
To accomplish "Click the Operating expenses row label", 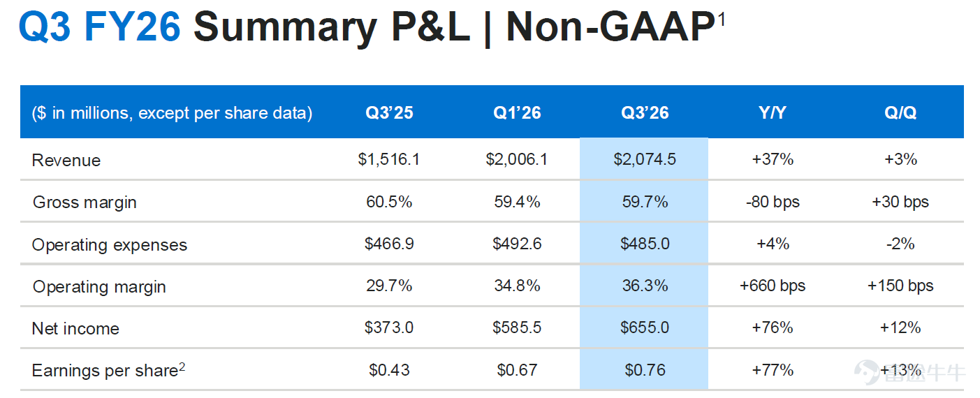I will [110, 245].
